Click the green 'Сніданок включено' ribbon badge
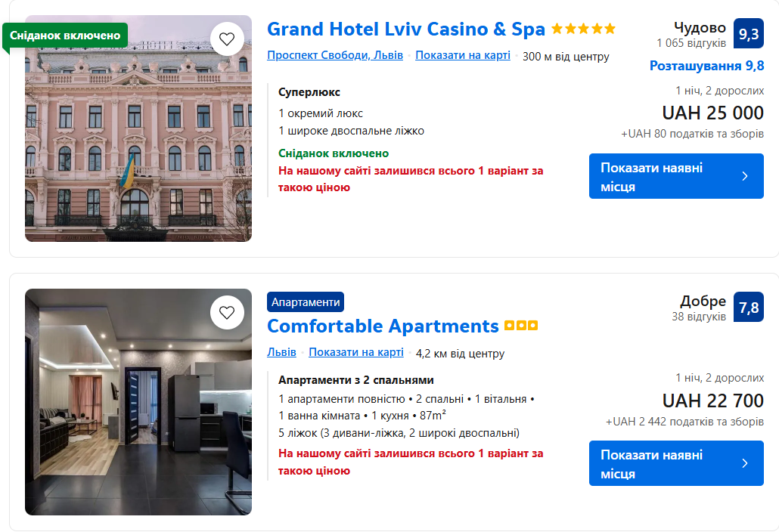Viewport: 779px width, 532px height. (65, 36)
